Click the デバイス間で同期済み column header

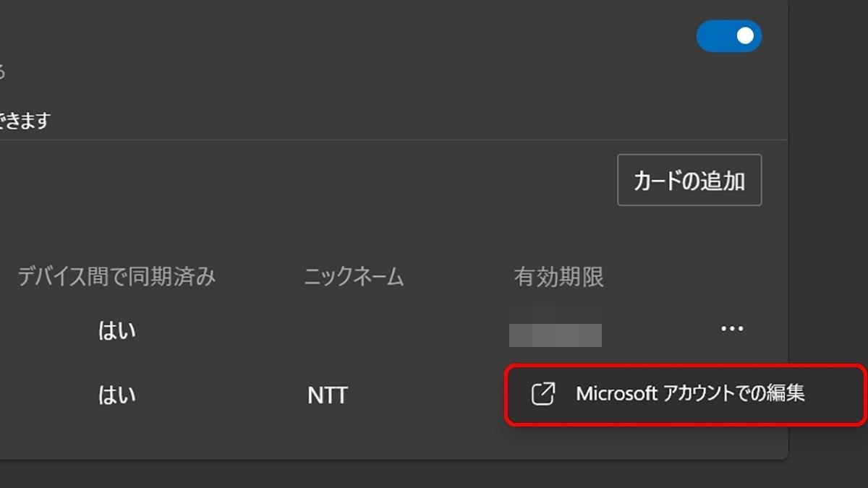(116, 276)
